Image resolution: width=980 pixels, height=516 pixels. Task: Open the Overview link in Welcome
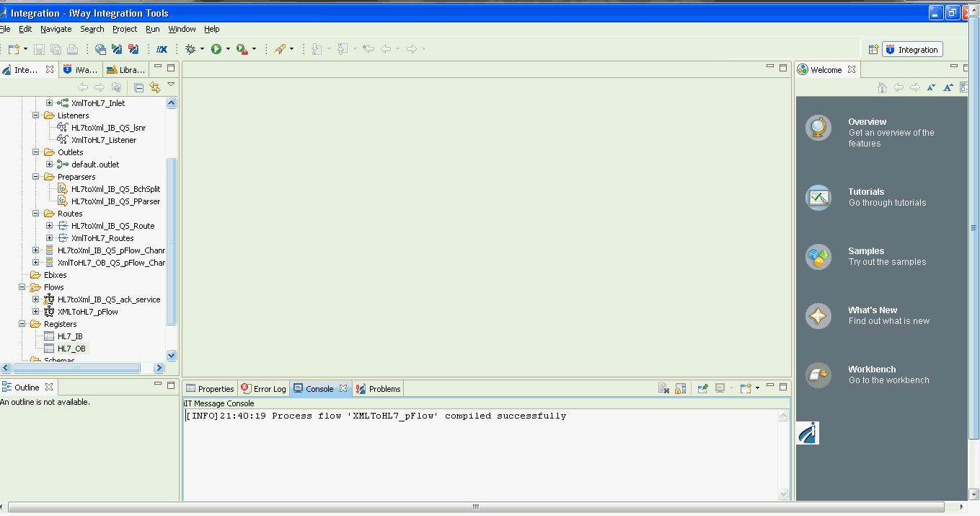point(867,122)
